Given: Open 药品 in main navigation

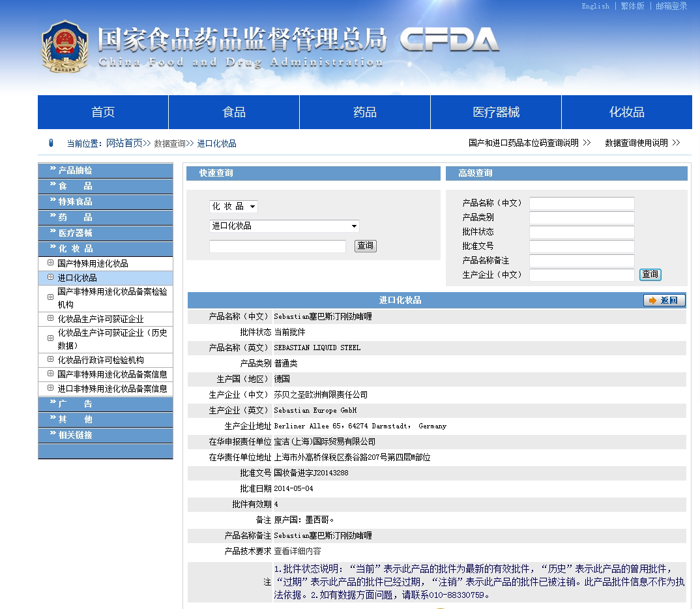Looking at the screenshot, I should [x=365, y=112].
